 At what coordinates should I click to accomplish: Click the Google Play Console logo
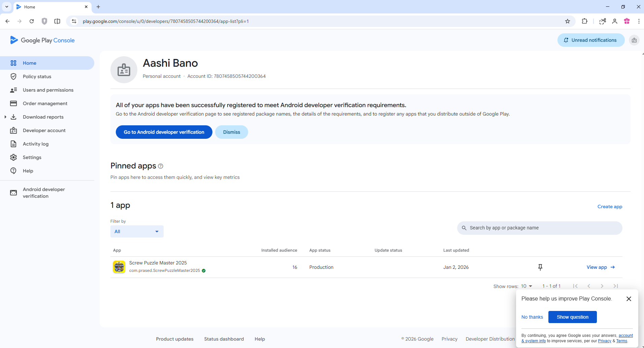click(42, 40)
